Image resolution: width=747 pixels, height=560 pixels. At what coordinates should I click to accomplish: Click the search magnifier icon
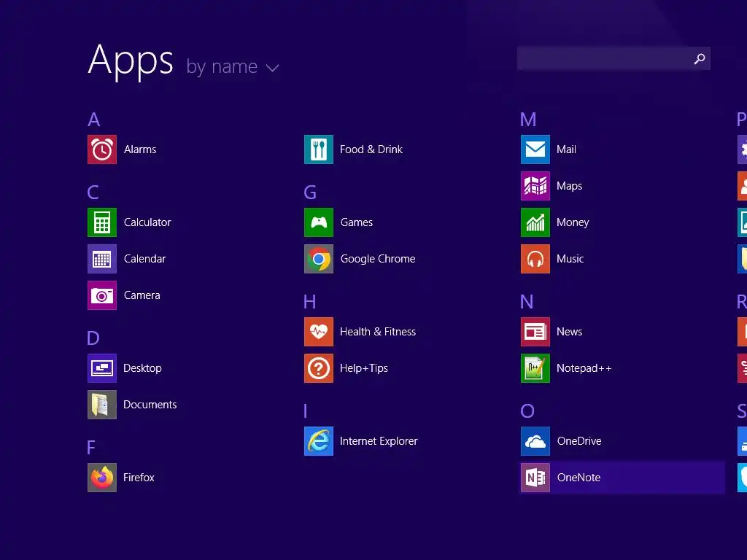[700, 58]
